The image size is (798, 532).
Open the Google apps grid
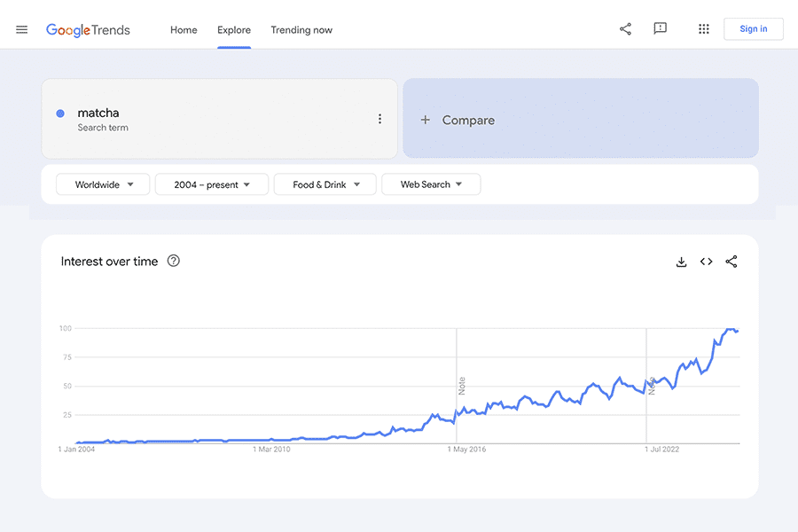click(x=703, y=29)
